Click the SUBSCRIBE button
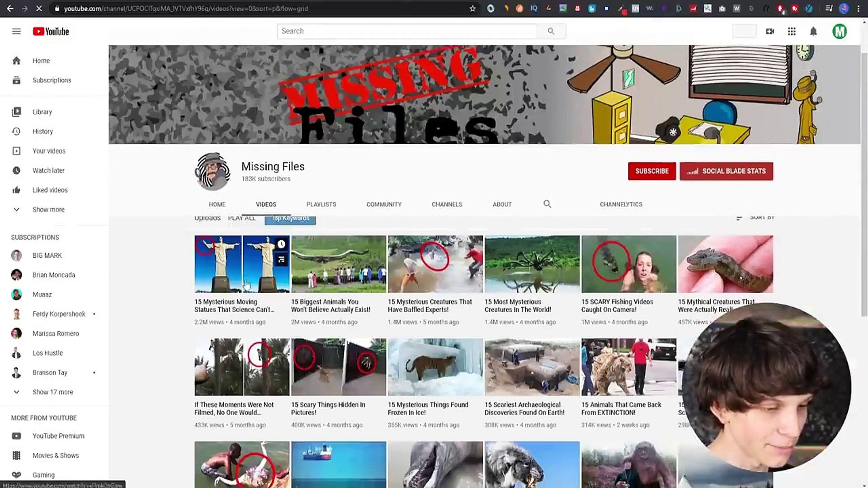Screen dimensions: 868x488 coord(652,171)
